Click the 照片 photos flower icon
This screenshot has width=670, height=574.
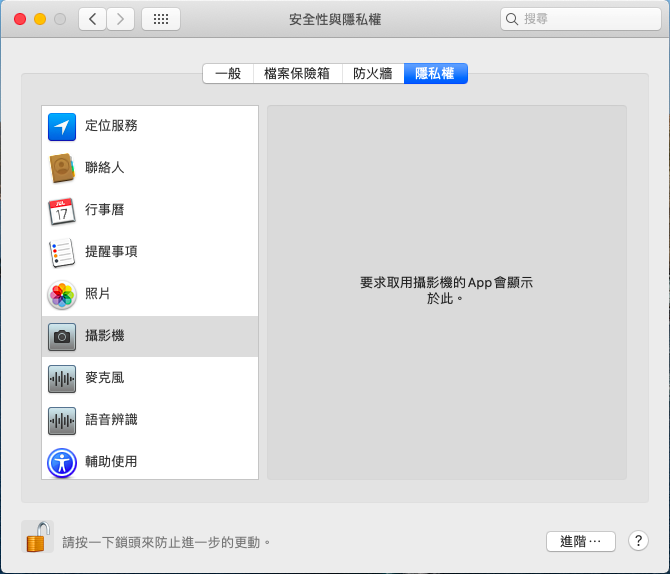coord(62,295)
